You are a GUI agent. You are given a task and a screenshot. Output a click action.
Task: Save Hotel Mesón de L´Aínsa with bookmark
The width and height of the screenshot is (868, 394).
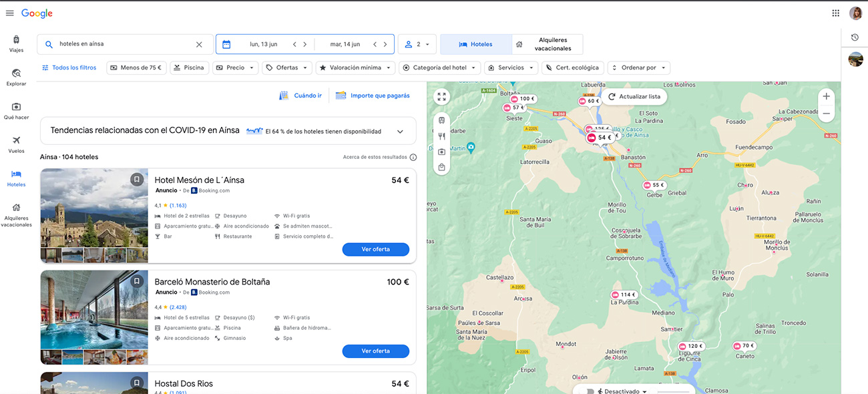[x=136, y=180]
